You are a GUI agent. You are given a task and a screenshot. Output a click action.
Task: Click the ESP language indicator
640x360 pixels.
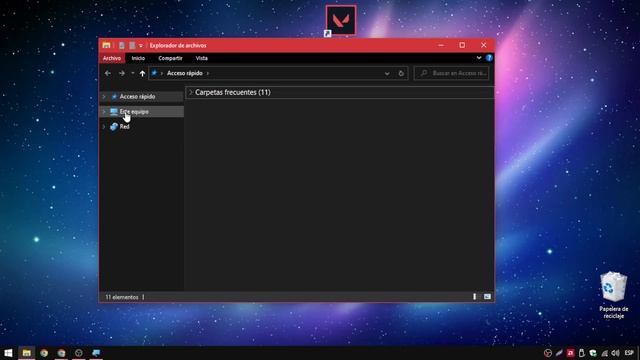[629, 353]
